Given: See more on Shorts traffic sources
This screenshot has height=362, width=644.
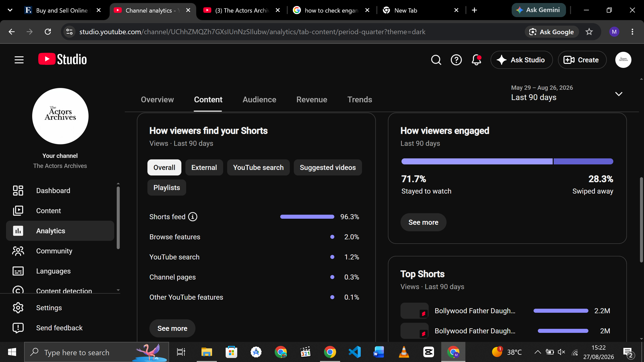Looking at the screenshot, I should (172, 328).
